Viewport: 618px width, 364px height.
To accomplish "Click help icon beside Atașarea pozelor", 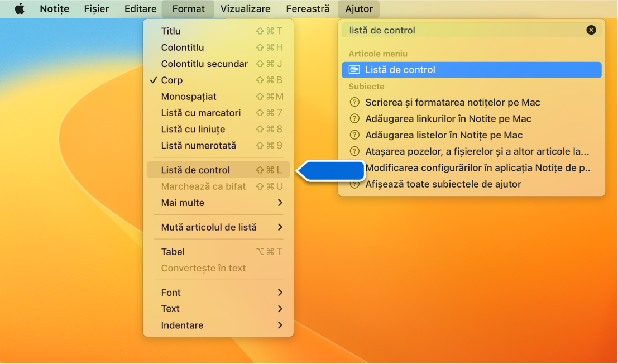I will pos(354,151).
